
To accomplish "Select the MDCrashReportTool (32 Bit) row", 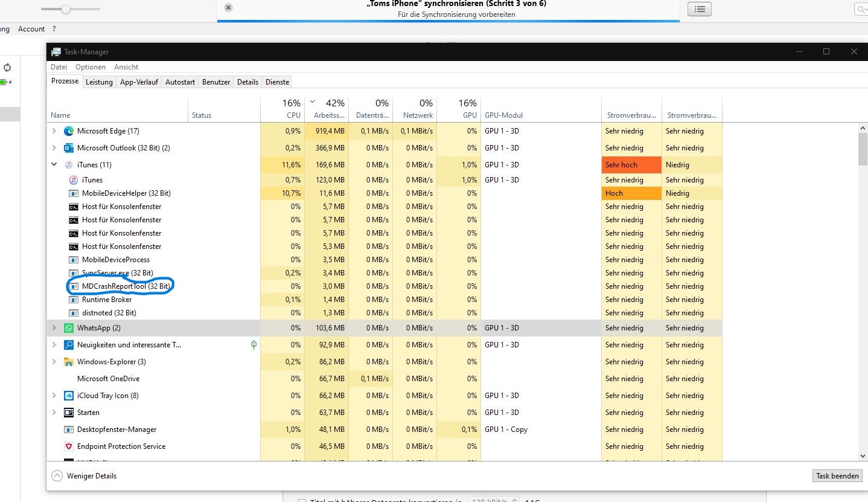I will click(x=385, y=286).
